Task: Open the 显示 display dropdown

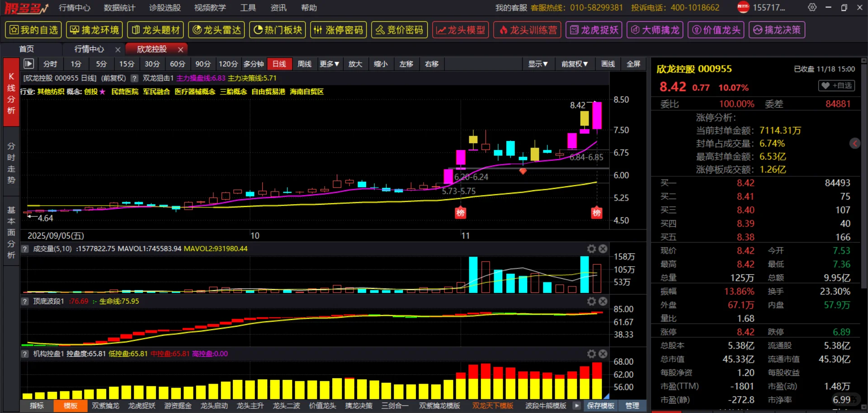Action: [538, 64]
